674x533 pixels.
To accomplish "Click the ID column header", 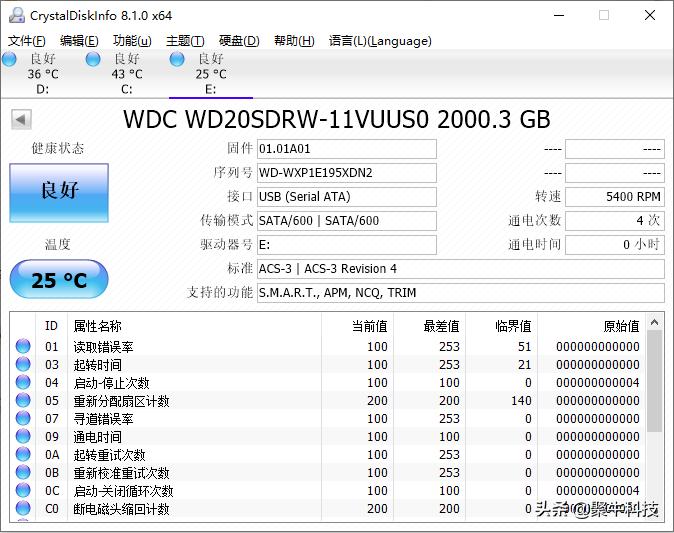I will tap(51, 326).
